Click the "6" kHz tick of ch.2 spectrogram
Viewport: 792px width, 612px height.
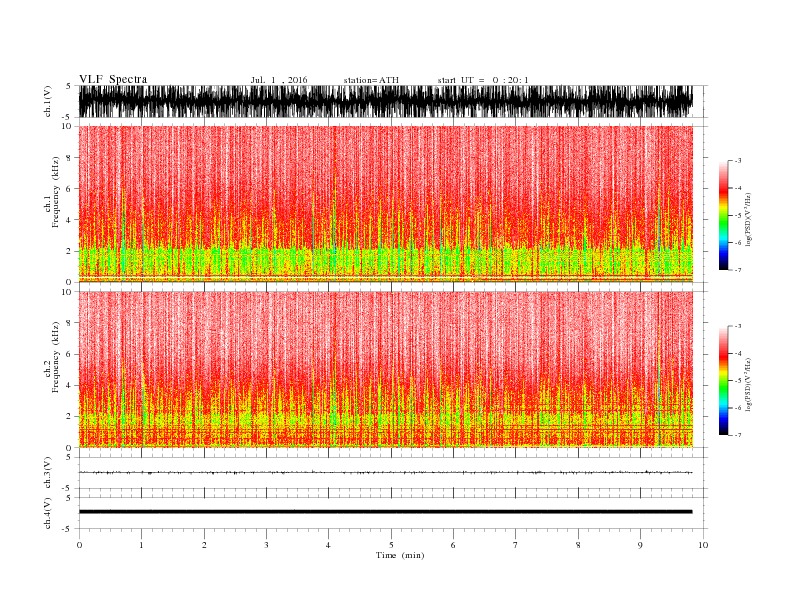click(x=70, y=354)
